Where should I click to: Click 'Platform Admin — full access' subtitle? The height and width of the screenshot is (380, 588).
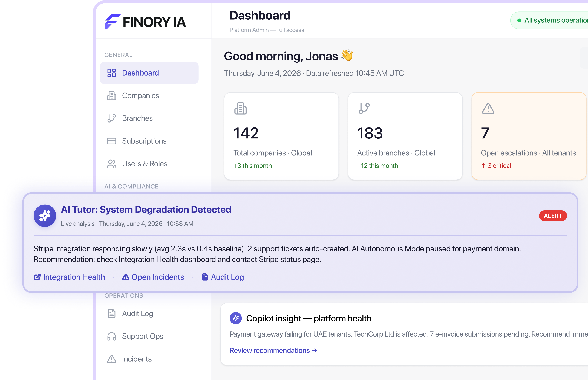click(267, 30)
